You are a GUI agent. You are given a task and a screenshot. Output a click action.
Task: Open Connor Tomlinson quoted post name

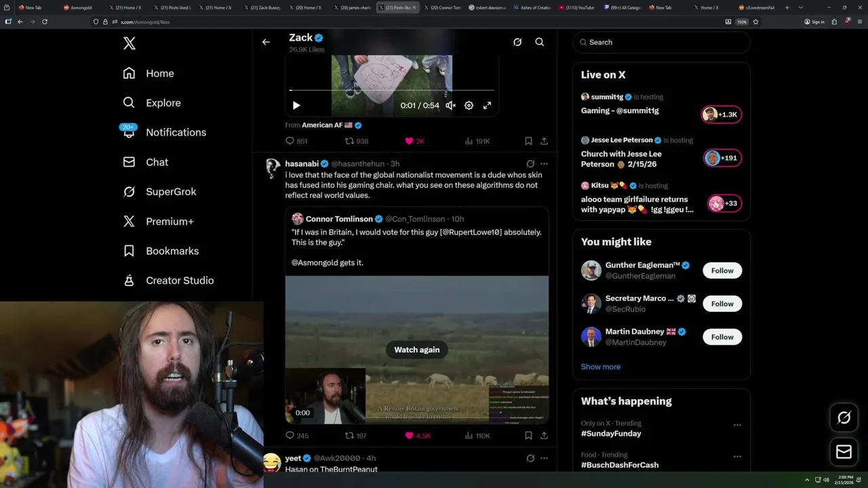[x=339, y=219]
